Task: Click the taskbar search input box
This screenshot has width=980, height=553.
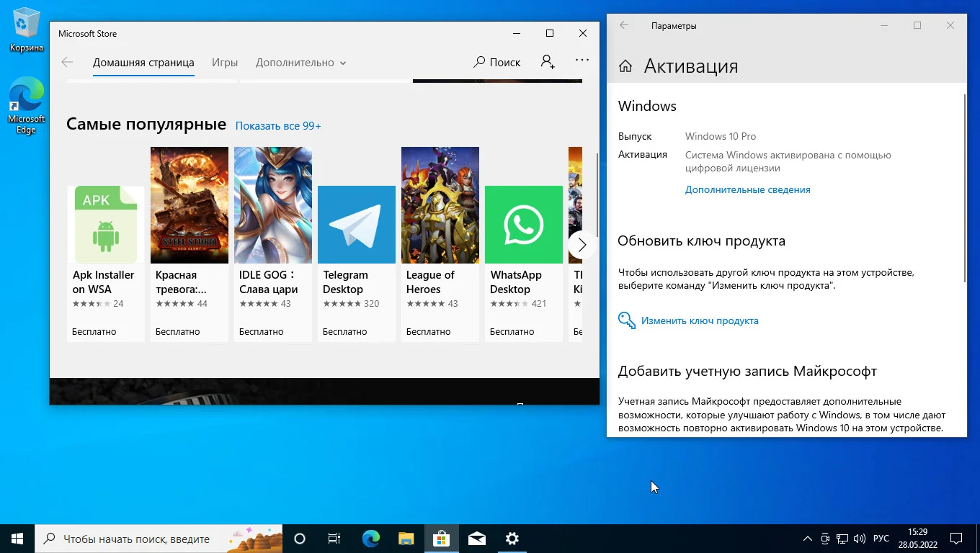Action: coord(137,539)
